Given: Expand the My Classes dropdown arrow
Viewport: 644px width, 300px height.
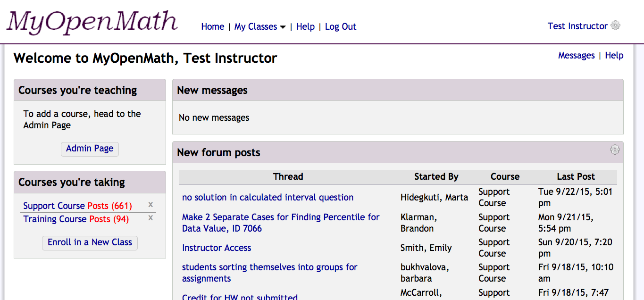Looking at the screenshot, I should point(283,27).
